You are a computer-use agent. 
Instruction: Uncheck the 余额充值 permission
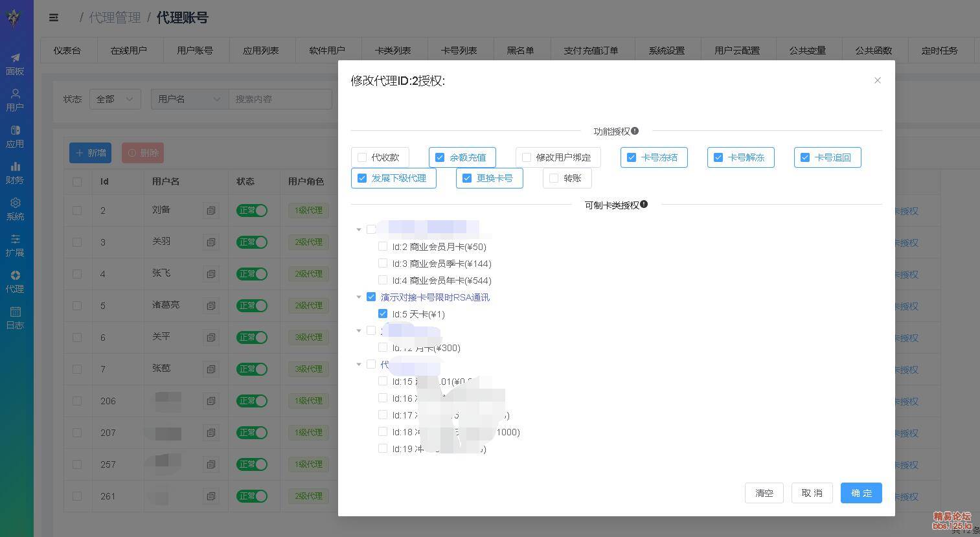tap(440, 157)
